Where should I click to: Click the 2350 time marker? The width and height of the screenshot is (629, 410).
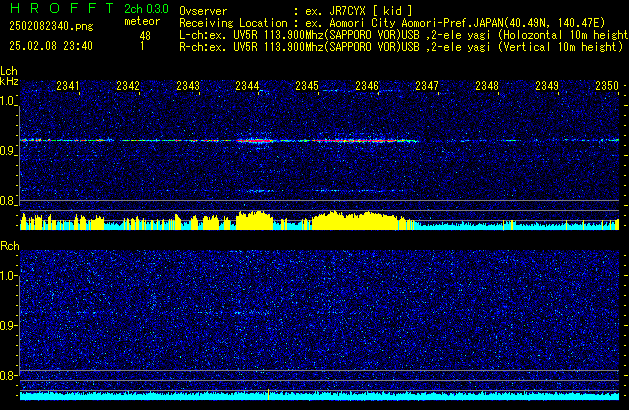pyautogui.click(x=607, y=86)
